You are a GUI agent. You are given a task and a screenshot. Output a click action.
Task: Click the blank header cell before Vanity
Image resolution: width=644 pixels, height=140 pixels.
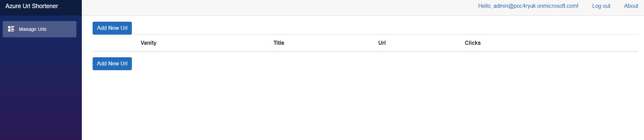[x=115, y=43]
